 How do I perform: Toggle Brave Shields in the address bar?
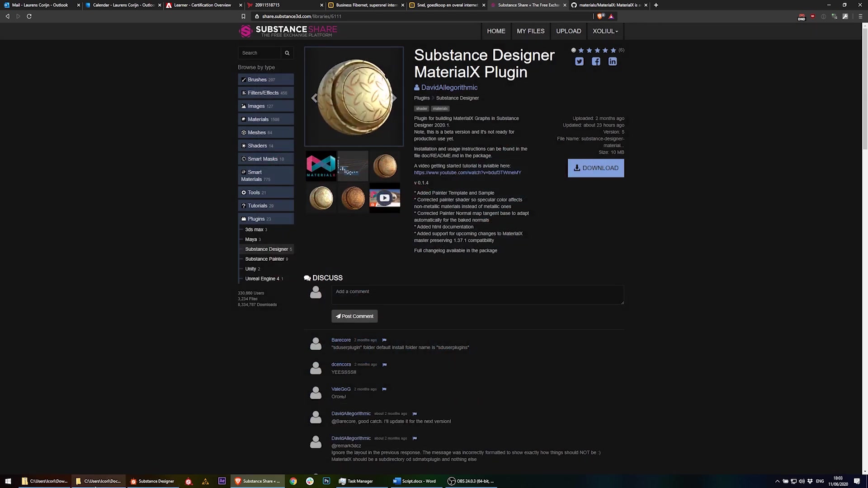(x=599, y=16)
